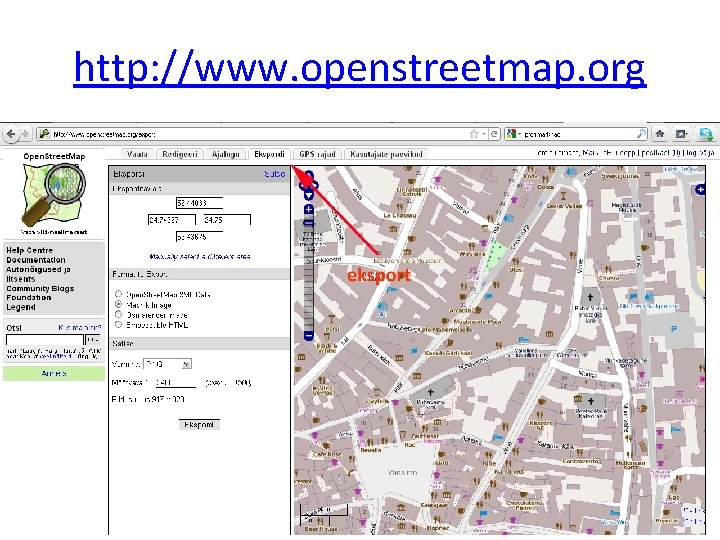Screen dimensions: 720x540
Task: Click the Le Chateau label on map
Action: click(399, 215)
